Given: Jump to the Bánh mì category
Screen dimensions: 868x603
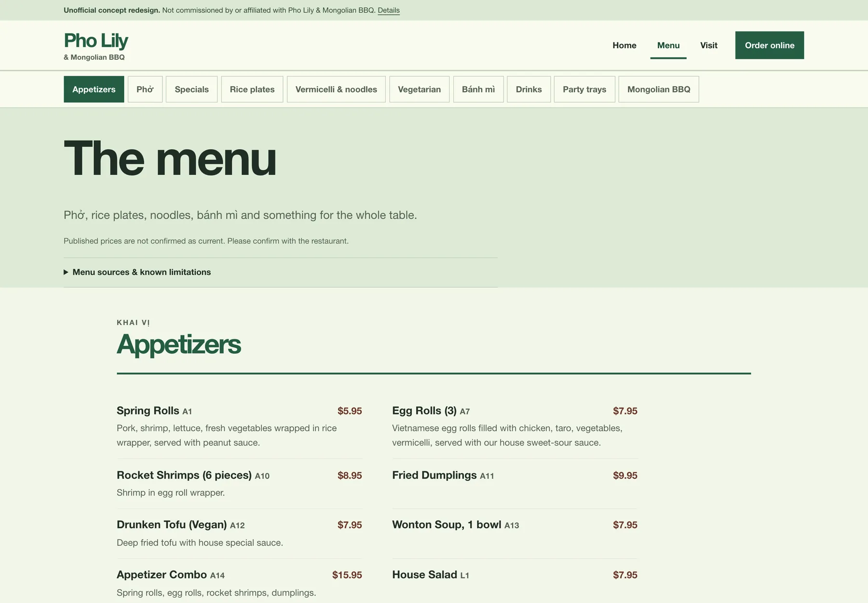Looking at the screenshot, I should 478,89.
